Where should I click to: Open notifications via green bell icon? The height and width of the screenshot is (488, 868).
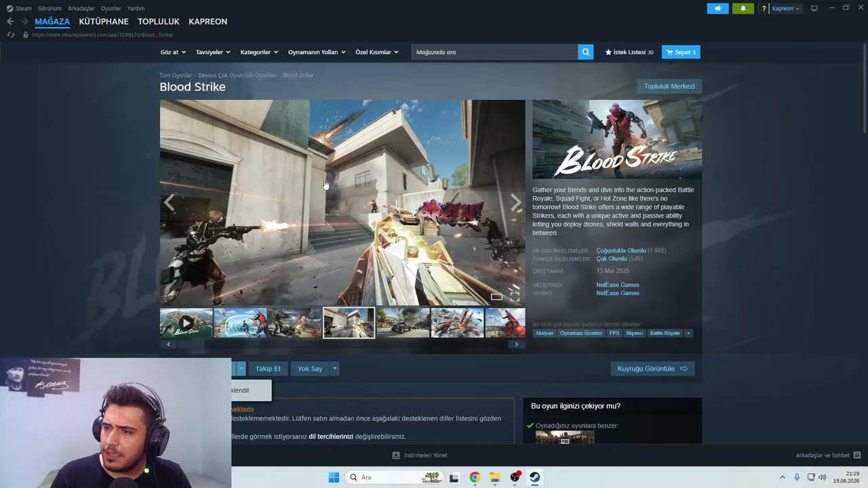(x=743, y=9)
